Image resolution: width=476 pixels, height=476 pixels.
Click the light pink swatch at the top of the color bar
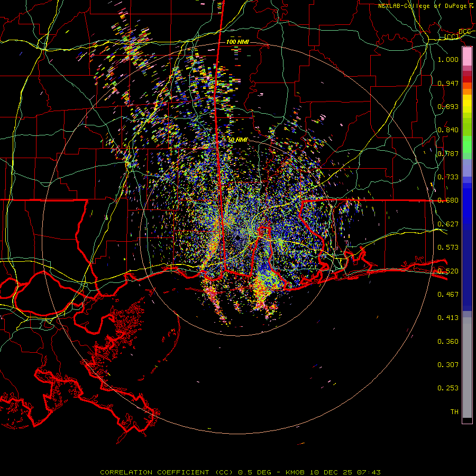click(467, 56)
